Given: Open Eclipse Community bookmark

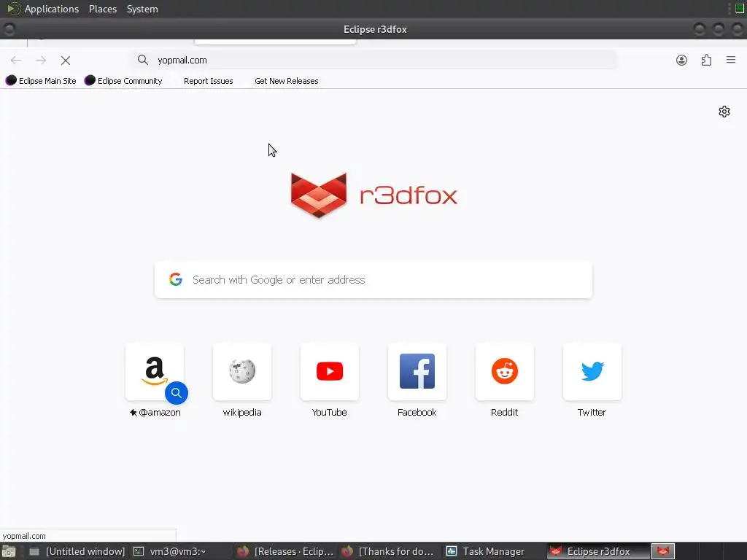Looking at the screenshot, I should click(x=123, y=81).
